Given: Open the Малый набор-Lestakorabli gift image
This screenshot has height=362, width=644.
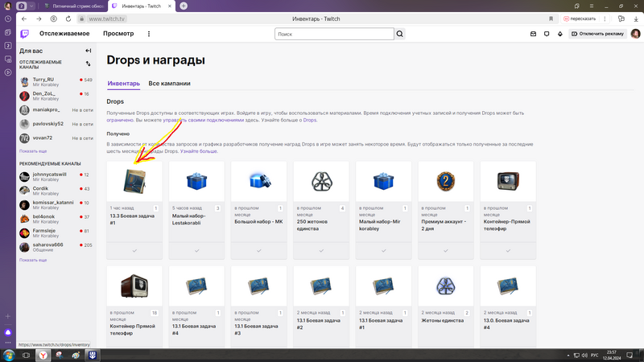Looking at the screenshot, I should tap(196, 182).
